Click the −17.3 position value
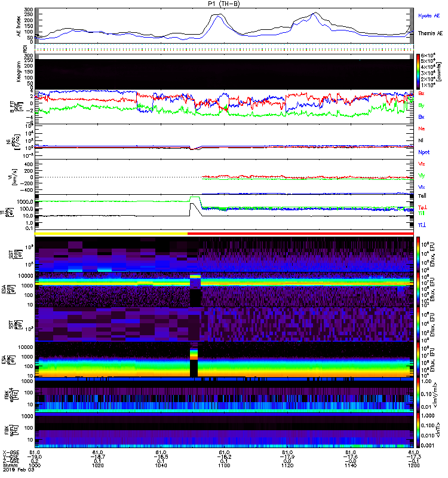This screenshot has height=478, width=448. (413, 456)
